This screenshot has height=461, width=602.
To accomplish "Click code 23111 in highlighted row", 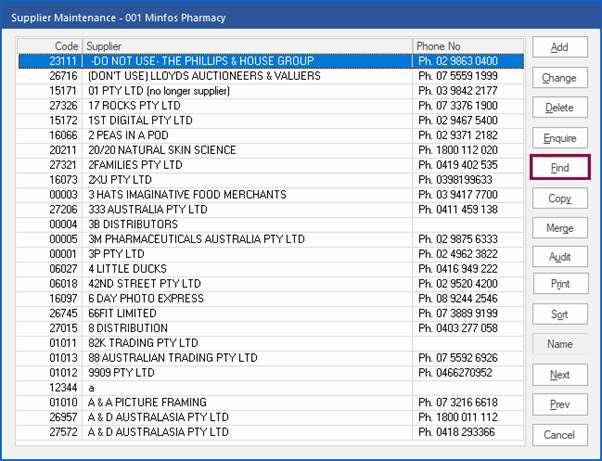I will click(x=63, y=61).
